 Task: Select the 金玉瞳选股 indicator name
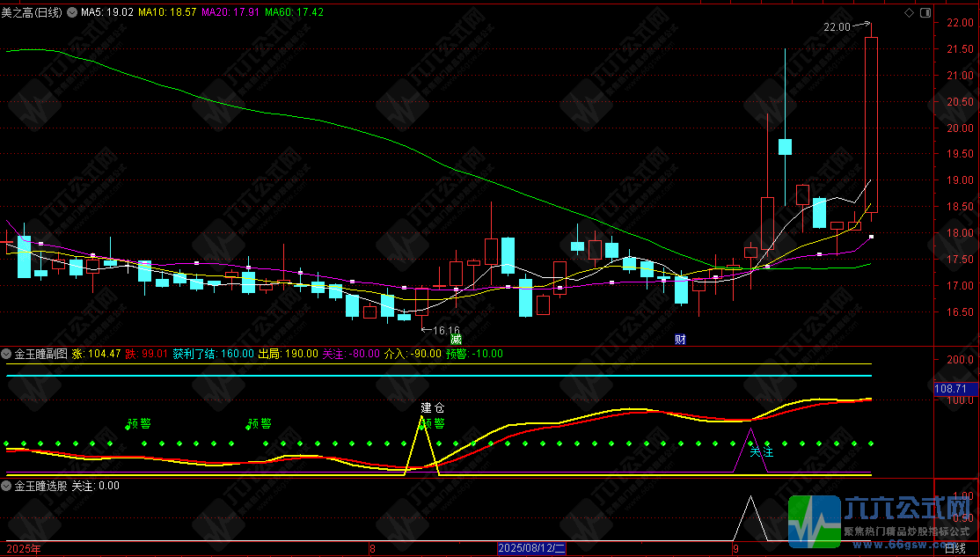click(40, 486)
